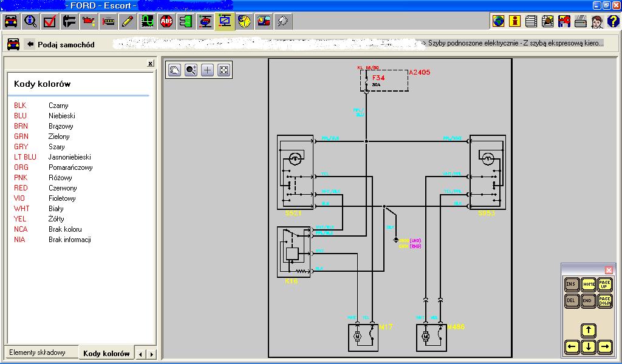The width and height of the screenshot is (622, 364).
Task: Click the NCA Brak koloru row
Action: (48, 229)
